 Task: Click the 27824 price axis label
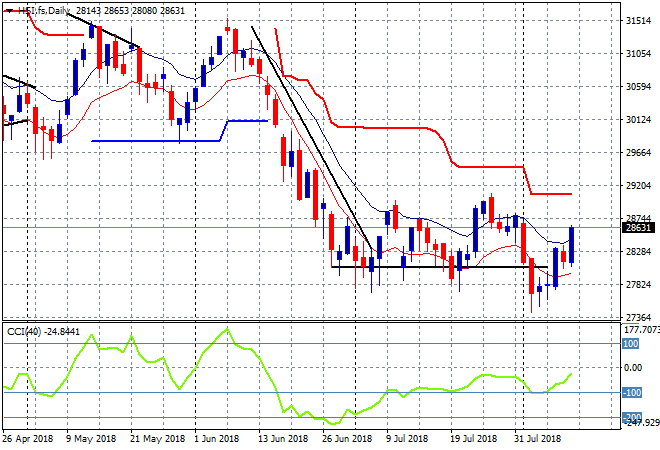[639, 285]
